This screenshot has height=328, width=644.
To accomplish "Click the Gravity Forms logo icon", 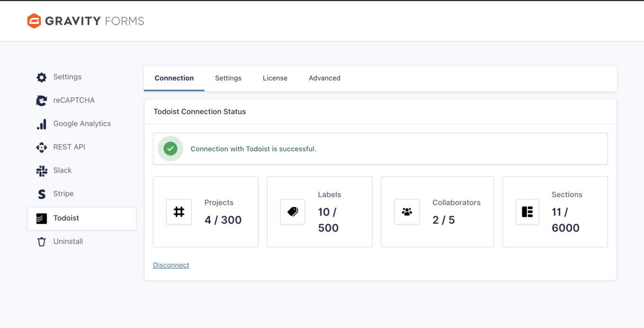I will pos(34,21).
